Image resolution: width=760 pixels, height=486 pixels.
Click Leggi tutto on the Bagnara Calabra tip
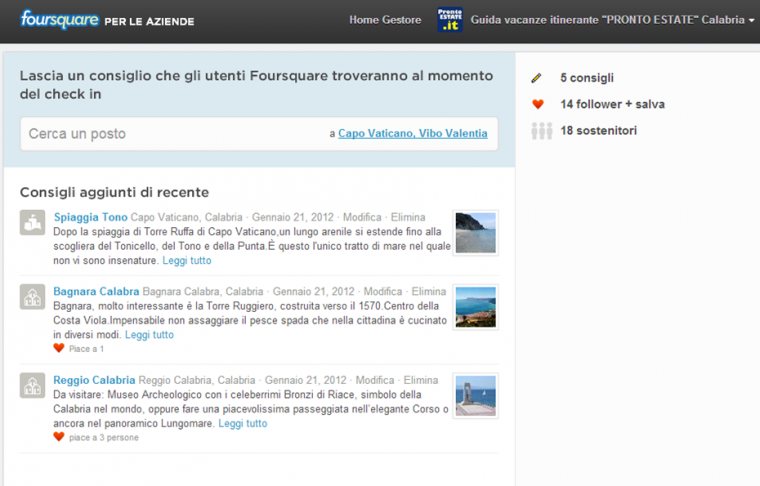(x=149, y=334)
